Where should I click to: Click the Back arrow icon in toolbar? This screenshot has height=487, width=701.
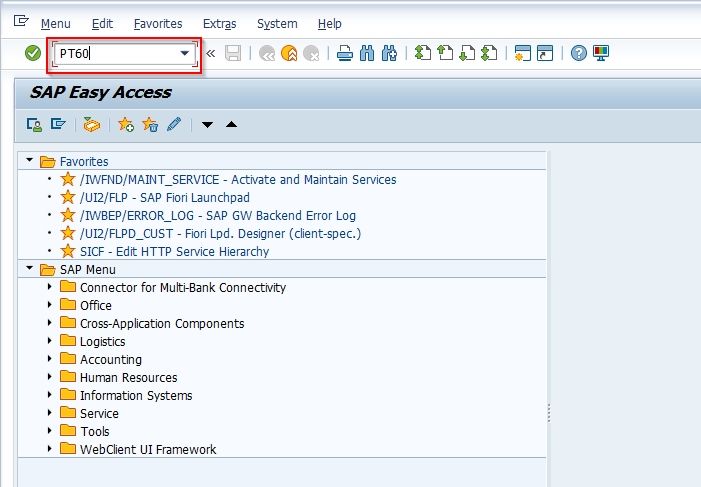click(x=267, y=53)
